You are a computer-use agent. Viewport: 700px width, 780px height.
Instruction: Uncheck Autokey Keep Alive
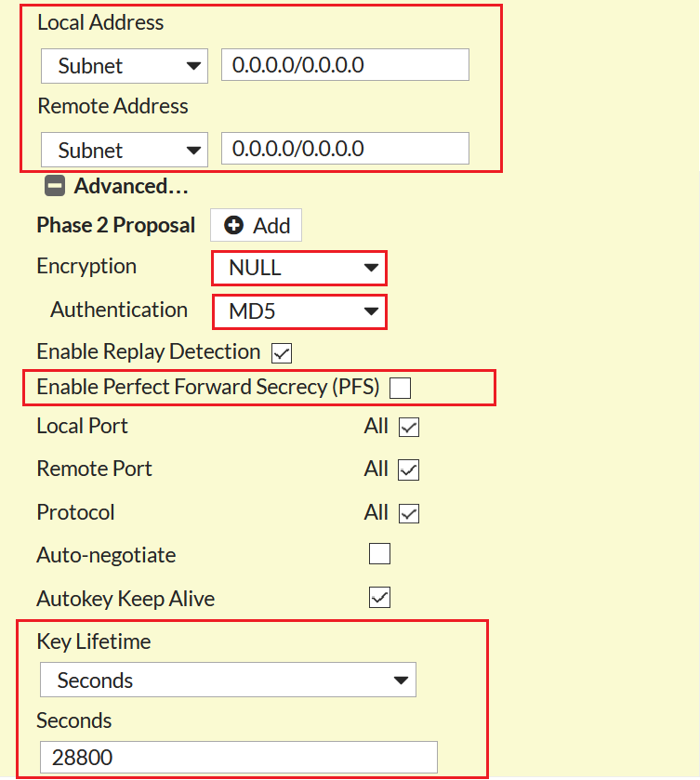pyautogui.click(x=379, y=599)
